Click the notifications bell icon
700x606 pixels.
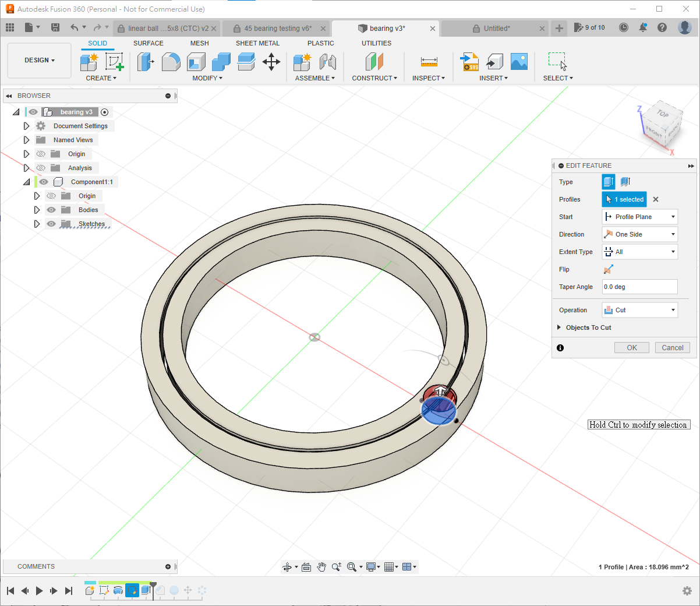tap(643, 27)
